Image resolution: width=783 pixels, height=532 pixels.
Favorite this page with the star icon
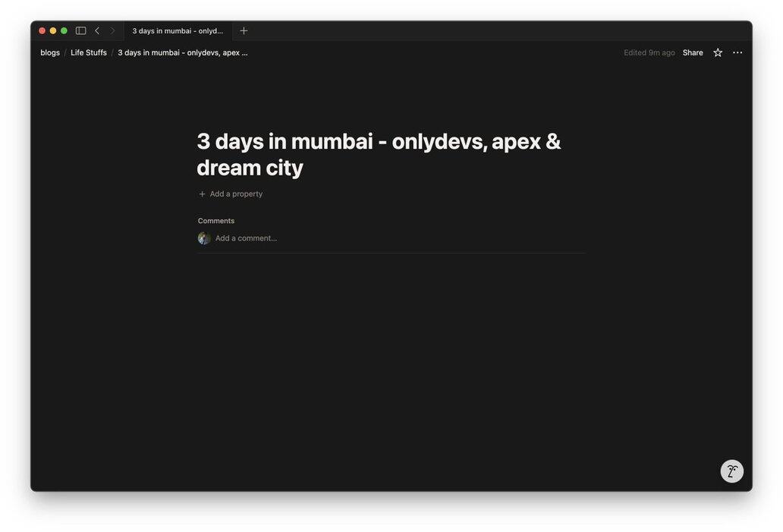pos(718,53)
